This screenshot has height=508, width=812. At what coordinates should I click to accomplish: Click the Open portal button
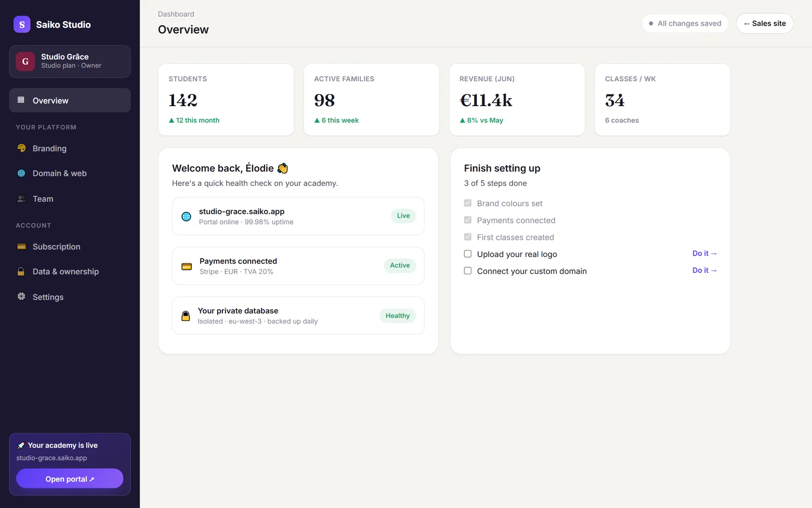[x=70, y=479]
